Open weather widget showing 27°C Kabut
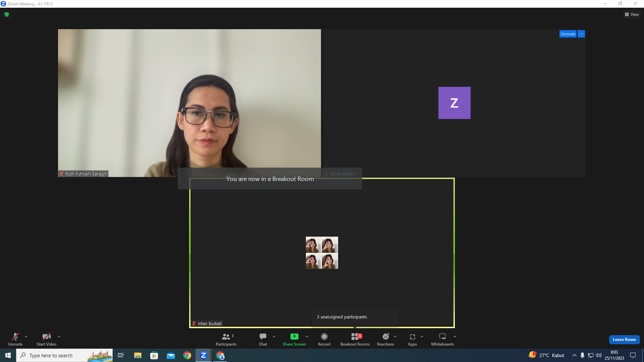 [x=546, y=355]
